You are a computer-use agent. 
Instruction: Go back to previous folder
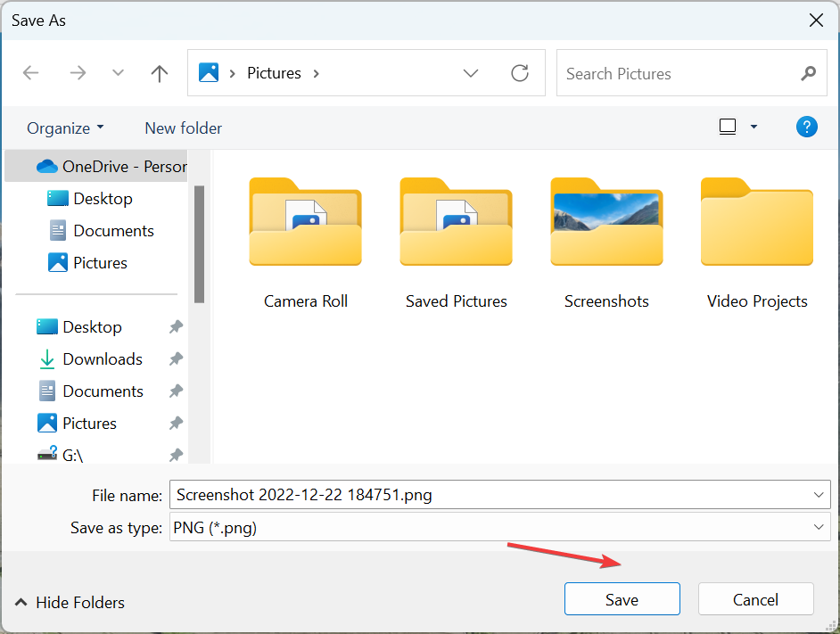tap(31, 73)
